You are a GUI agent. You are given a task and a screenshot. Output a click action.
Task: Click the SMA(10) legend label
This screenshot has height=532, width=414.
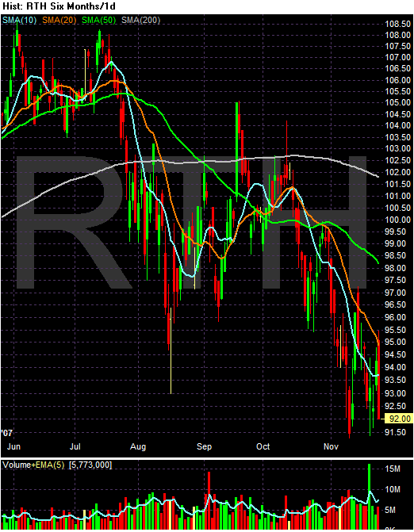(19, 21)
